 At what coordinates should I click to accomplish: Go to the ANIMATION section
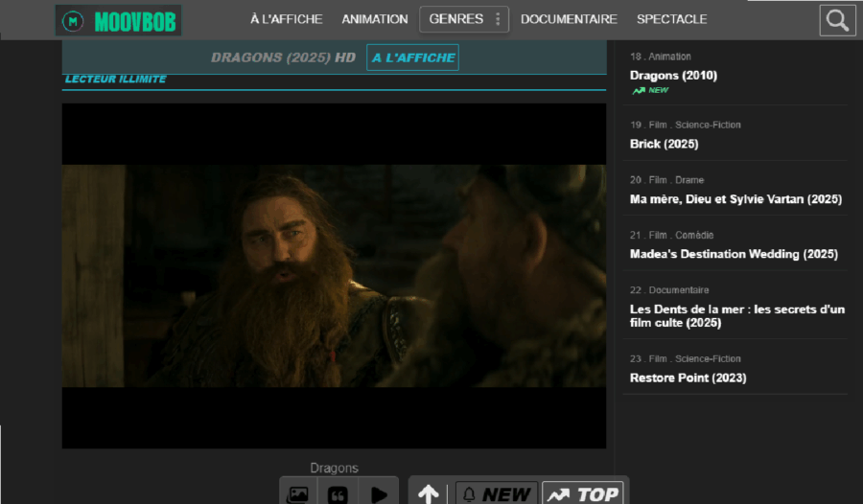375,19
